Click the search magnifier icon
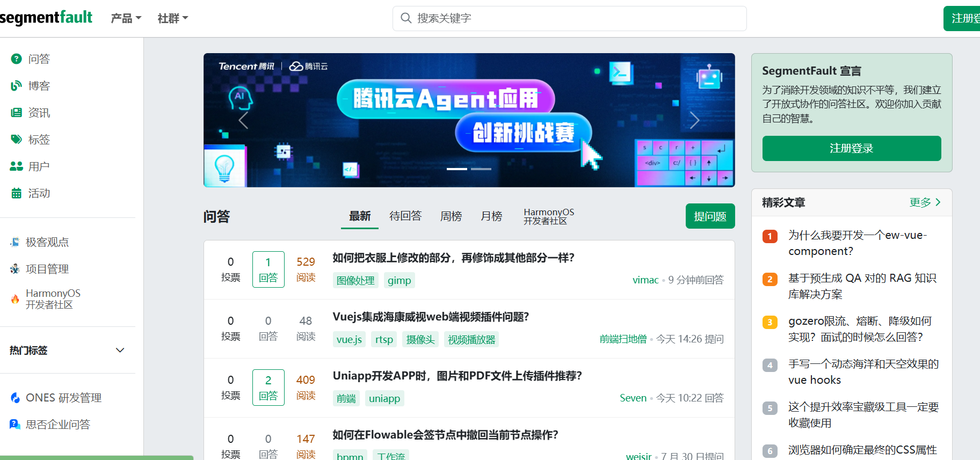 click(x=406, y=18)
